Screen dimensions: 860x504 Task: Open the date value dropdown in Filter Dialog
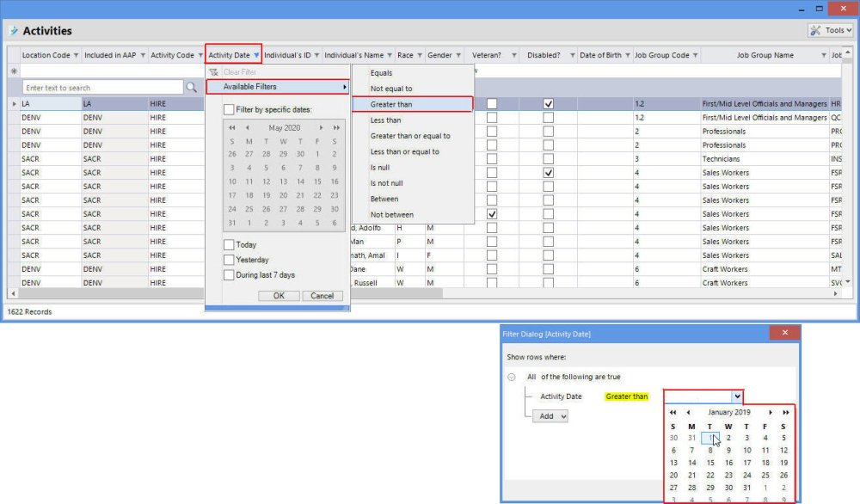tap(737, 396)
